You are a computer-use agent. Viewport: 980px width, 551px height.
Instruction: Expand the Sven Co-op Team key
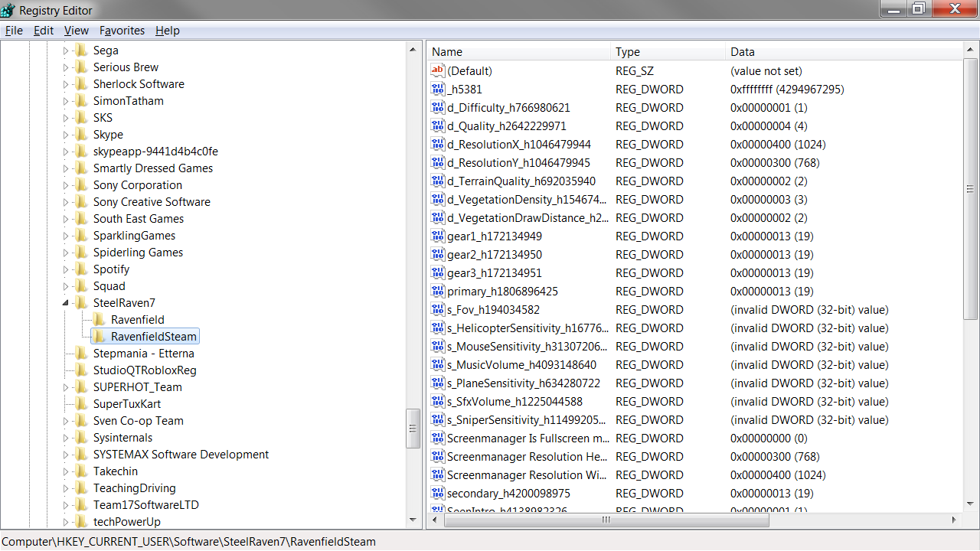click(65, 421)
